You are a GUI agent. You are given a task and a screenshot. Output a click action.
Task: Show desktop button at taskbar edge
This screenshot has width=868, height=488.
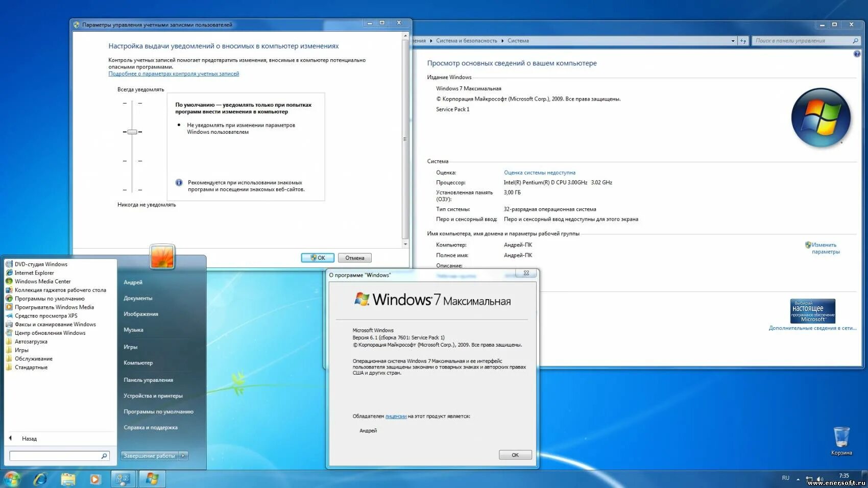click(865, 479)
